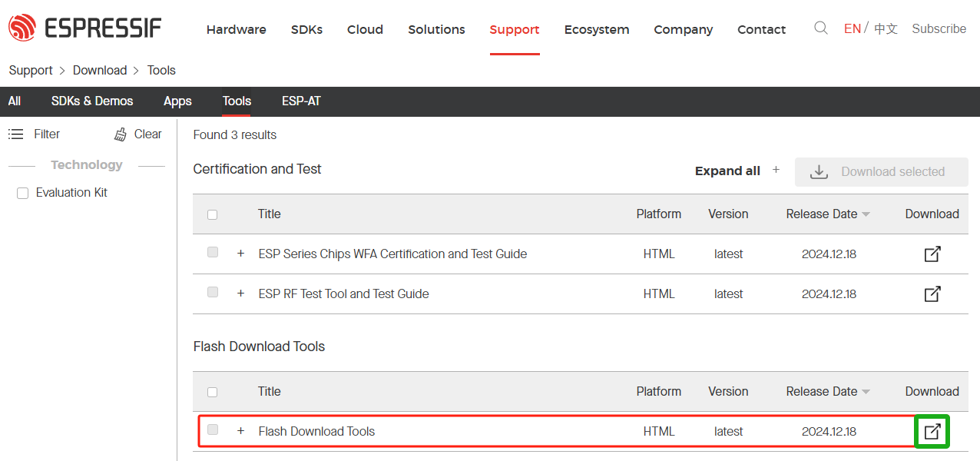
Task: Toggle select-all checkbox in Certification and Test header
Action: tap(213, 214)
